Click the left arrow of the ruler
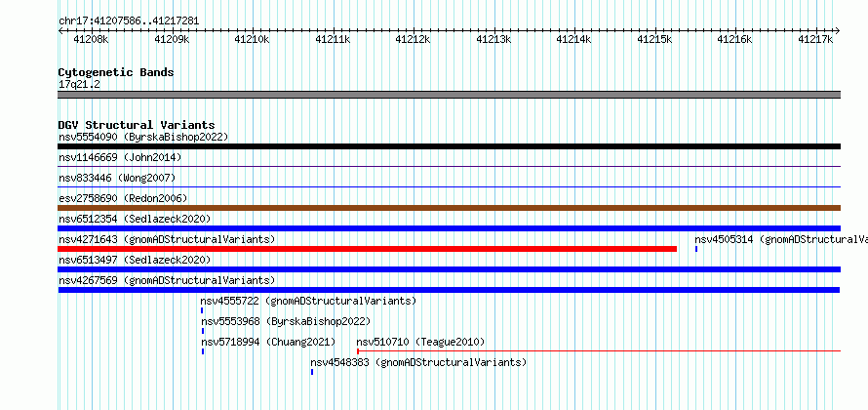This screenshot has height=410, width=868. pos(60,31)
